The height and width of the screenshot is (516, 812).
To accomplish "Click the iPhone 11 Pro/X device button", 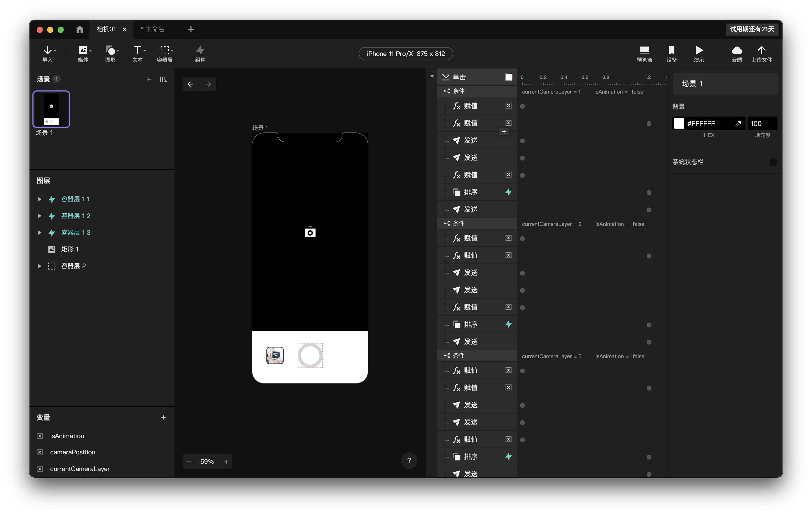I will point(406,54).
